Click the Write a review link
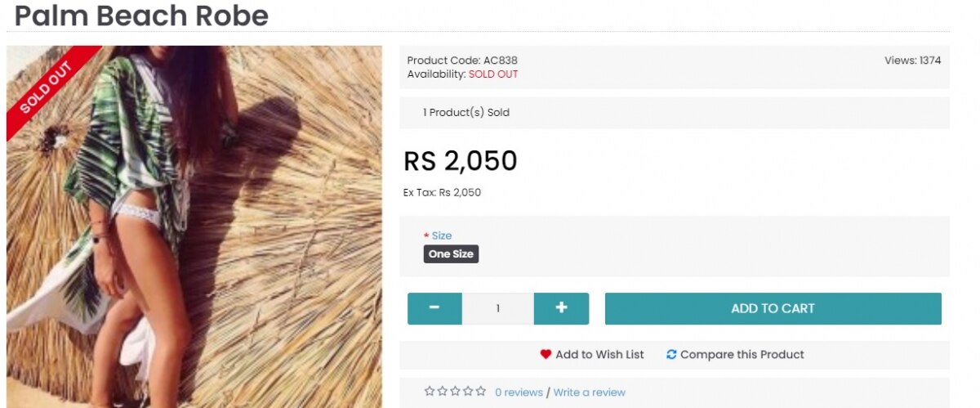The image size is (980, 408). point(590,392)
